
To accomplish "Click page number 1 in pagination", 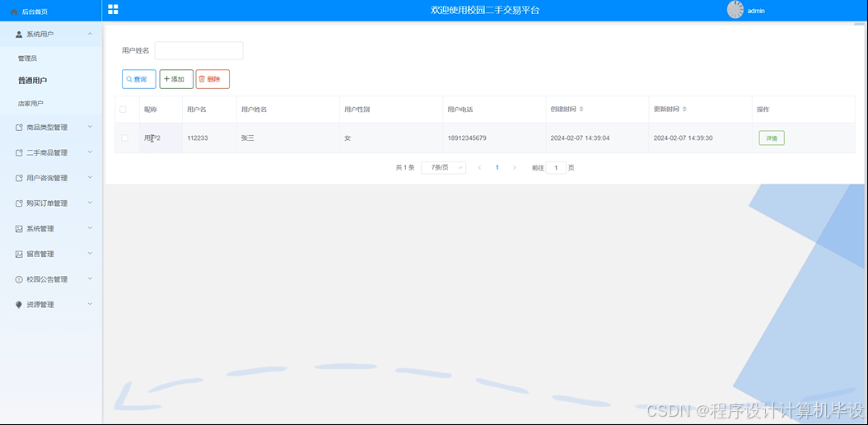I will point(497,168).
